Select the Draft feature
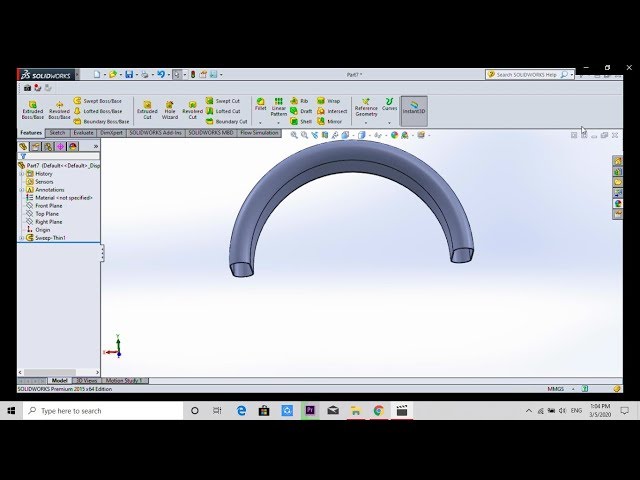 tap(301, 111)
